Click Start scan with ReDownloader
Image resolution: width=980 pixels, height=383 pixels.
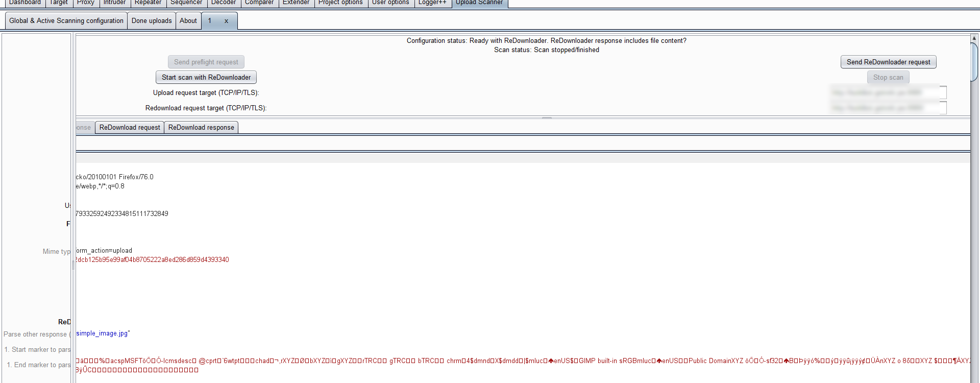point(206,77)
